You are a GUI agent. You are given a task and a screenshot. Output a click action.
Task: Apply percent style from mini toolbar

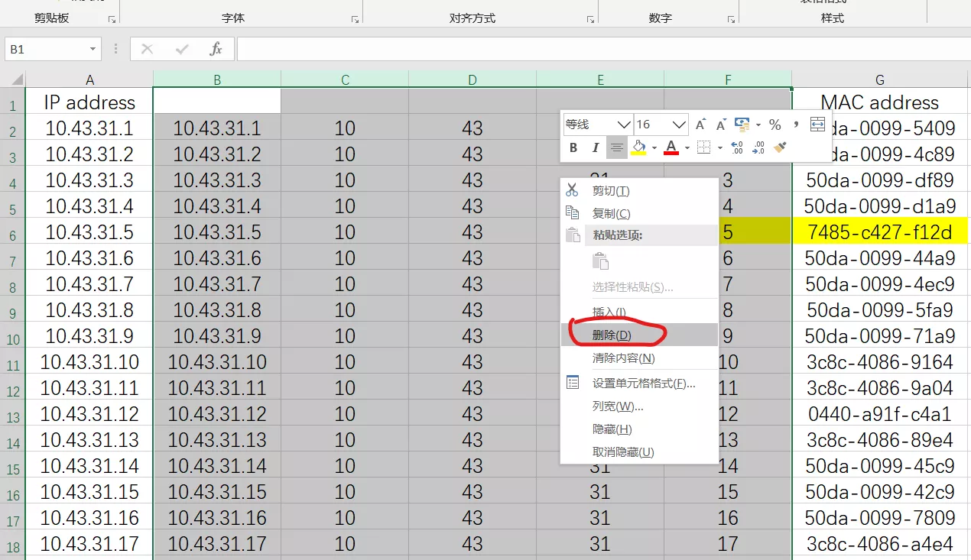point(775,125)
